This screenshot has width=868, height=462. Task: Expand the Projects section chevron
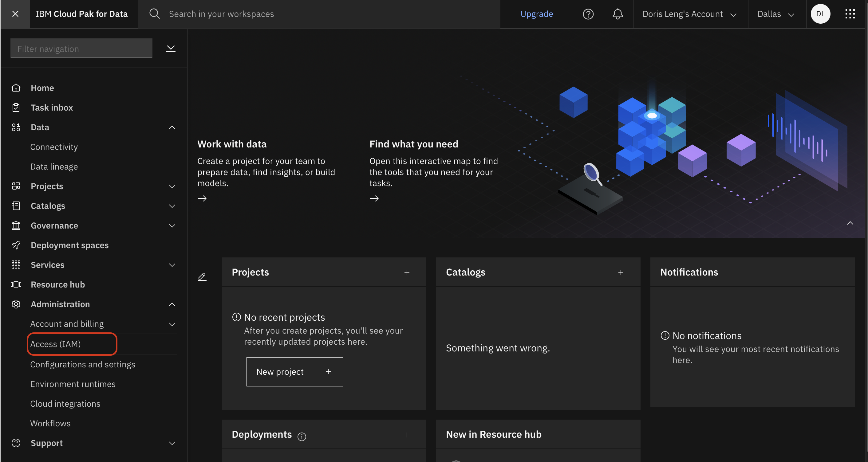[x=172, y=186]
